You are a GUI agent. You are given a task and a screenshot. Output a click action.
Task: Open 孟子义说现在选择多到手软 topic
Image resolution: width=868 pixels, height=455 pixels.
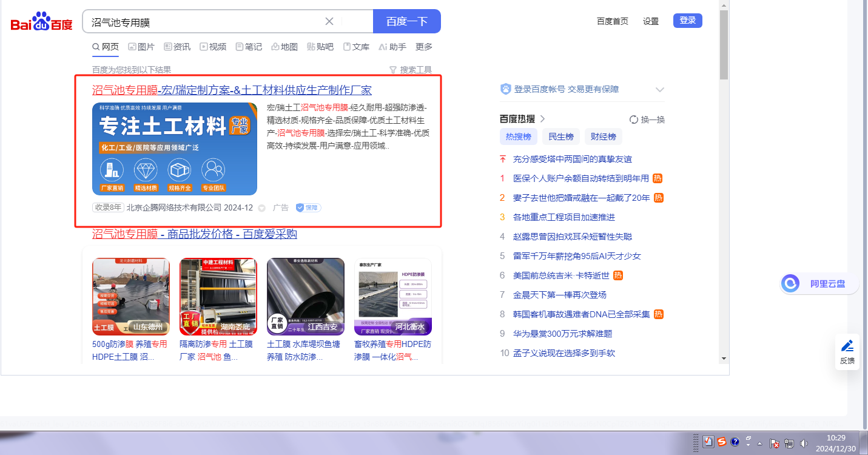tap(564, 353)
